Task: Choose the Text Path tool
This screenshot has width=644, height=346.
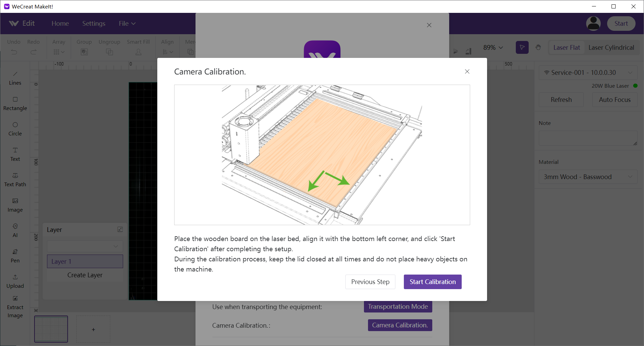Action: 15,179
